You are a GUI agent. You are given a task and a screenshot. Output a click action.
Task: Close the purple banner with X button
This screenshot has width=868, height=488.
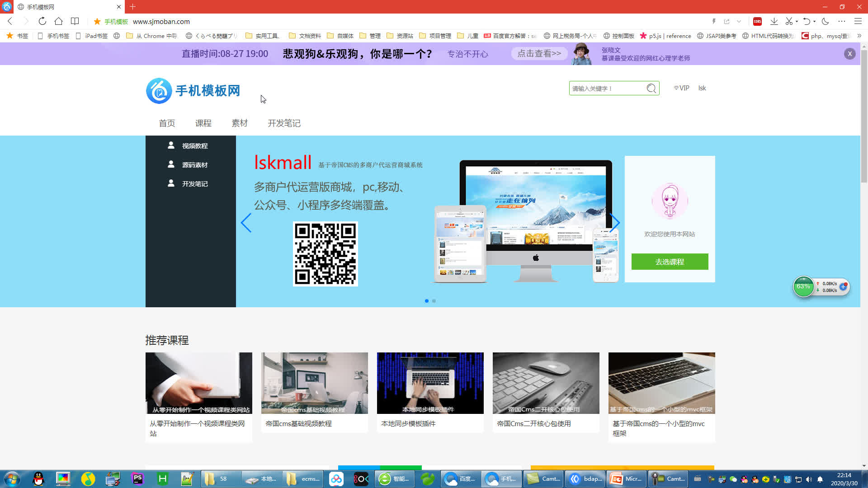click(x=849, y=54)
